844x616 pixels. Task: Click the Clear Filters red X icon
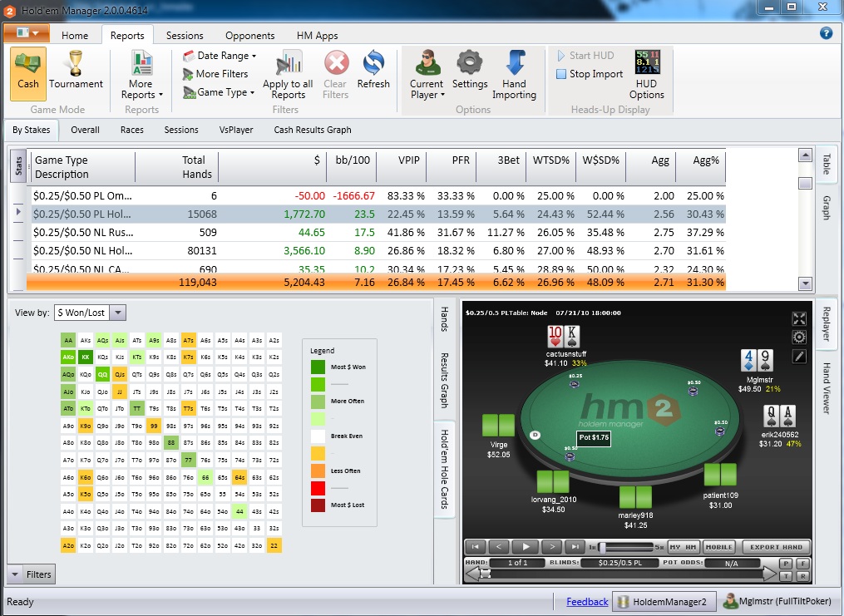pyautogui.click(x=337, y=63)
